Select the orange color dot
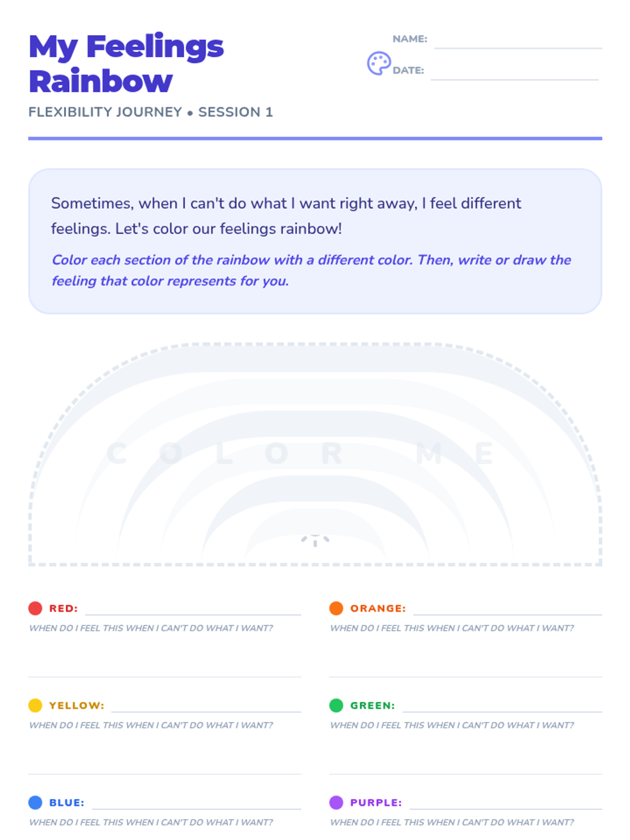630x840 pixels. (336, 608)
